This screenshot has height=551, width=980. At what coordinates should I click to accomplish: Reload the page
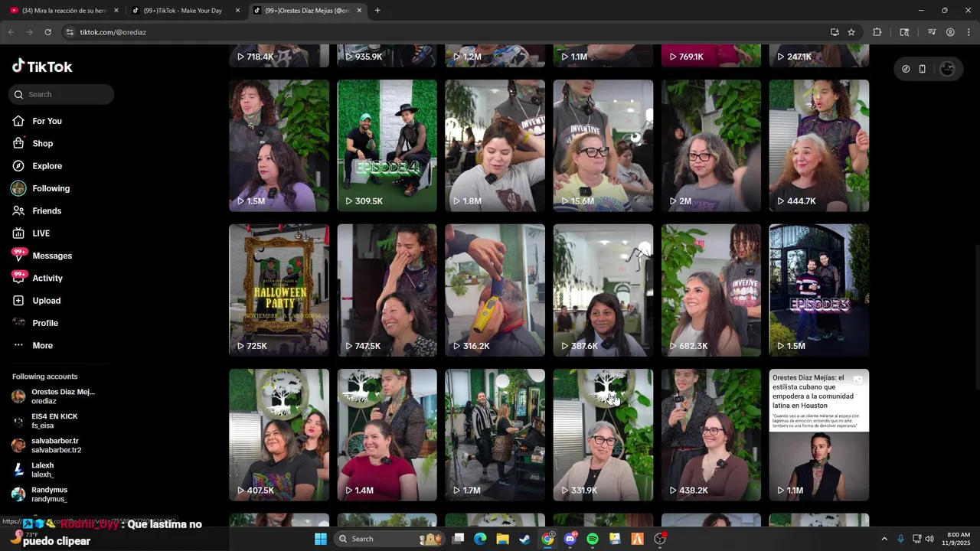[x=47, y=32]
